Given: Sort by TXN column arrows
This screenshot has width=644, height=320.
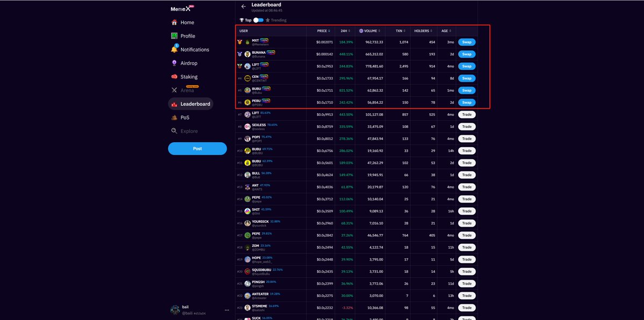Looking at the screenshot, I should (404, 31).
